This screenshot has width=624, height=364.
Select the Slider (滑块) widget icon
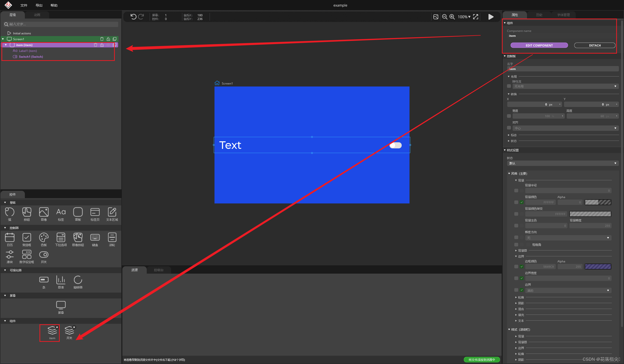[x=10, y=255]
